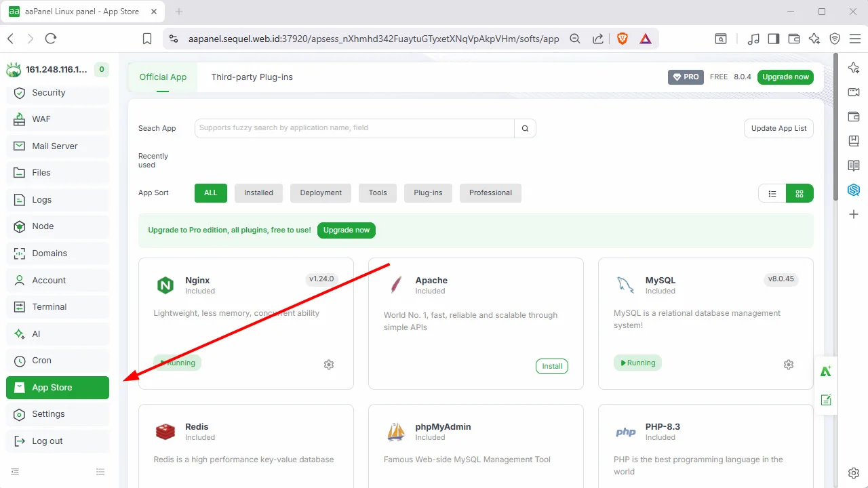Click the floating feedback note icon
The width and height of the screenshot is (868, 488).
coord(826,400)
